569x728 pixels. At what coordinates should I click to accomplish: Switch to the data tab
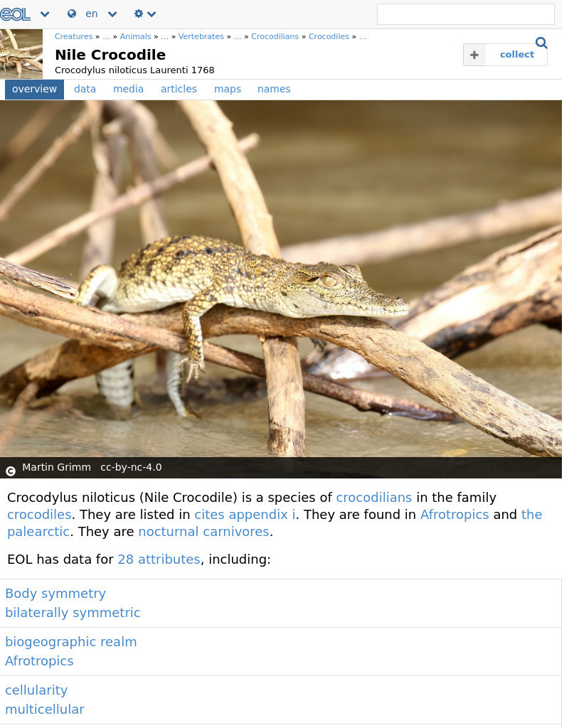click(x=85, y=89)
